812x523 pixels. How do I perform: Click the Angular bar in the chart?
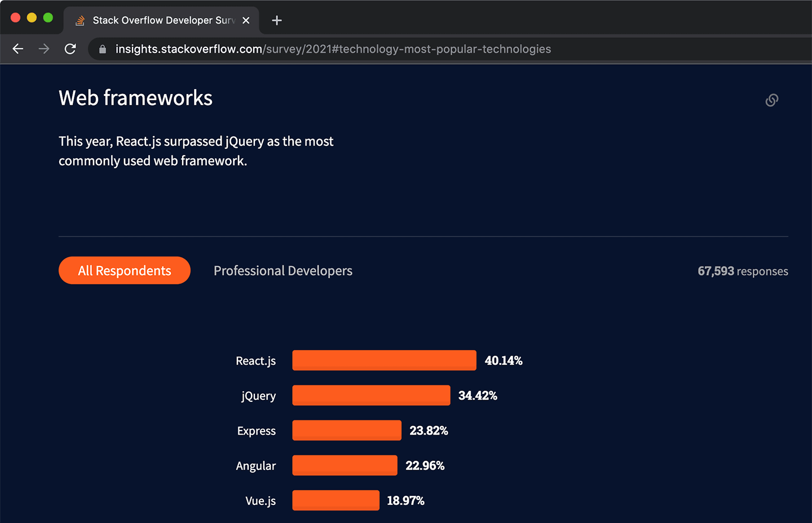point(345,466)
